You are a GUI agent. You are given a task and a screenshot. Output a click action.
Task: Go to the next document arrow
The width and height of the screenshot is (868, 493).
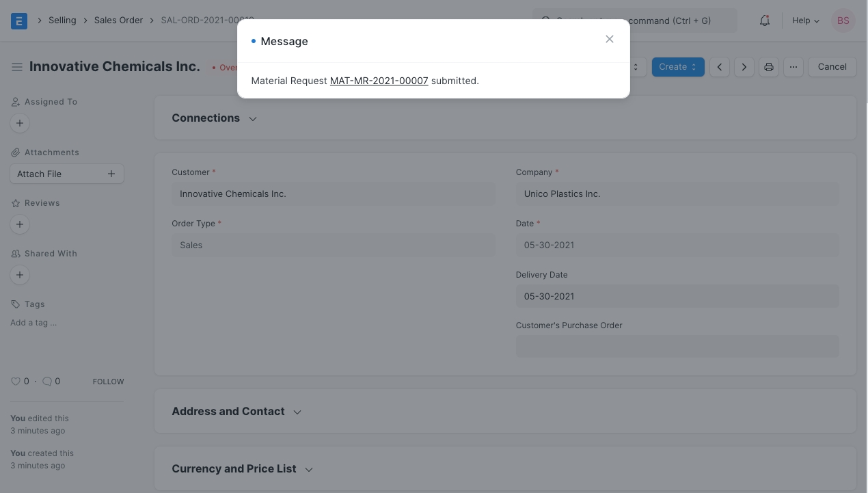click(x=744, y=67)
